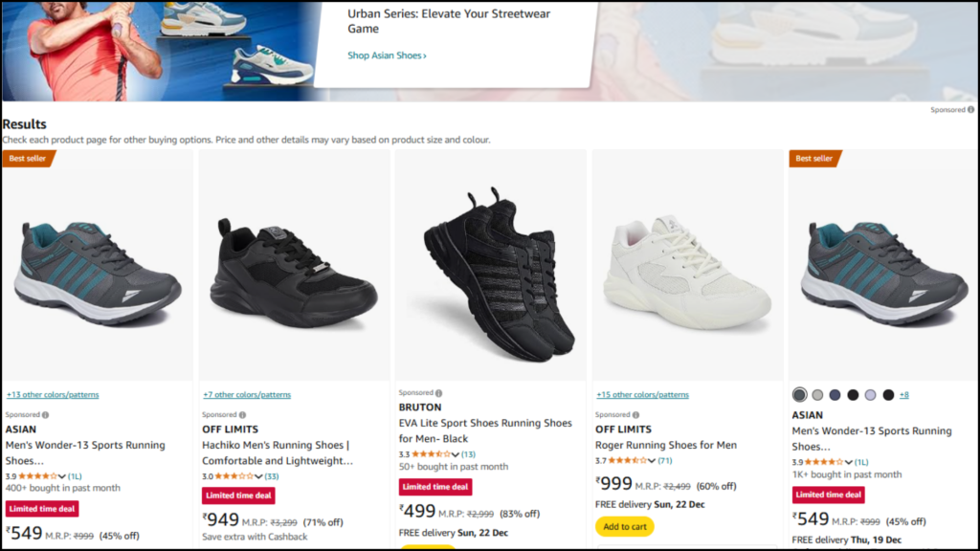Open +13 other colors/patterns link
Image resolution: width=980 pixels, height=551 pixels.
click(53, 395)
